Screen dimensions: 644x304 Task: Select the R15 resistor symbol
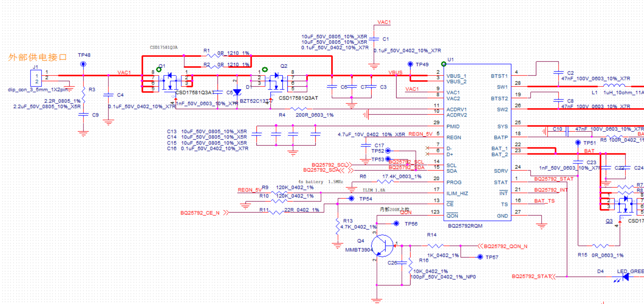pos(600,246)
